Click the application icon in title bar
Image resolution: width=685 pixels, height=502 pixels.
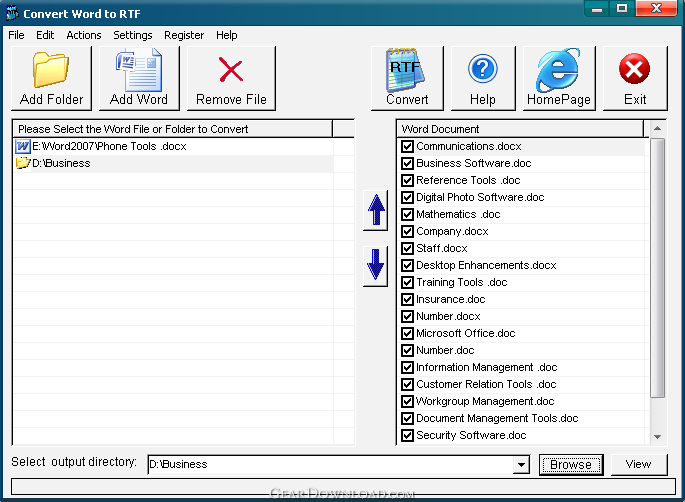click(x=12, y=13)
